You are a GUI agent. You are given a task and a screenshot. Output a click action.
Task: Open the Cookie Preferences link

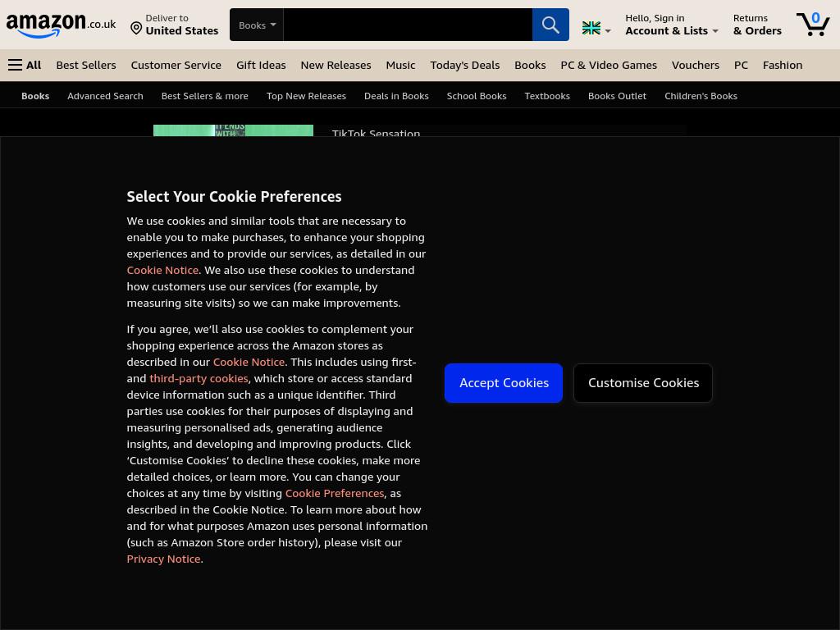coord(335,493)
